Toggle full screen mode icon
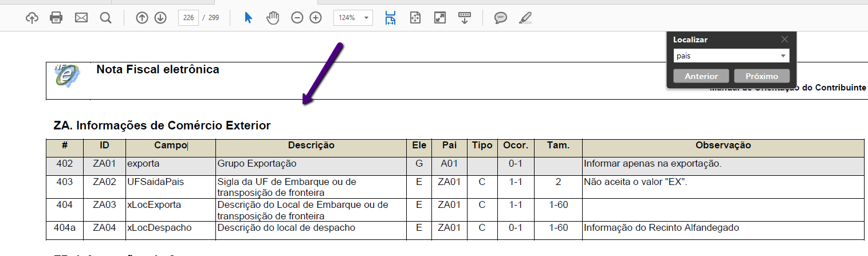Viewport: 868px width, 256px height. click(439, 18)
